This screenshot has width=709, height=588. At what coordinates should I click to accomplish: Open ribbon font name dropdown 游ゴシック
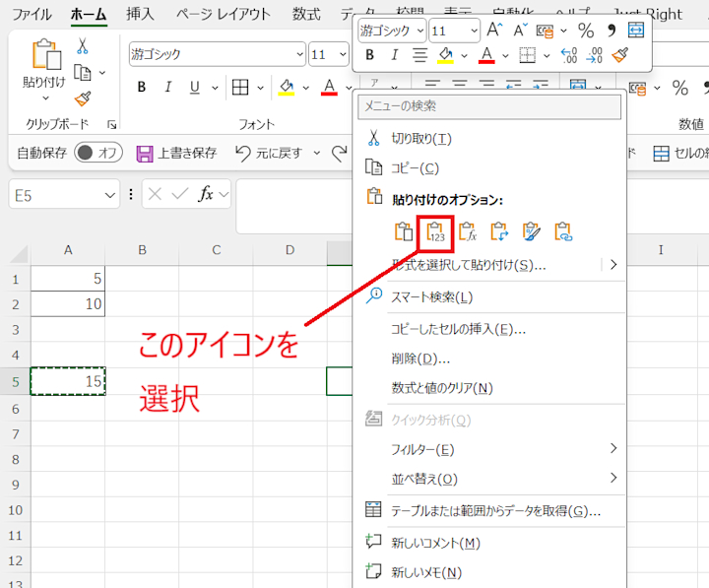(x=299, y=54)
